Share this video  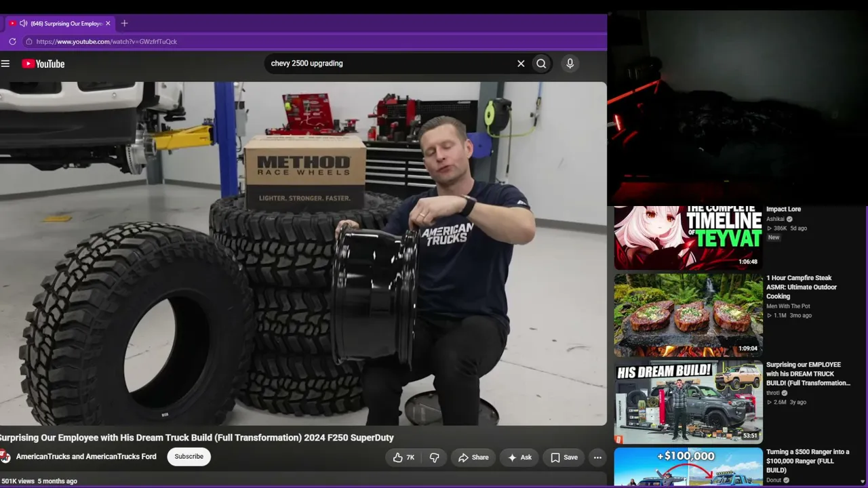[473, 457]
